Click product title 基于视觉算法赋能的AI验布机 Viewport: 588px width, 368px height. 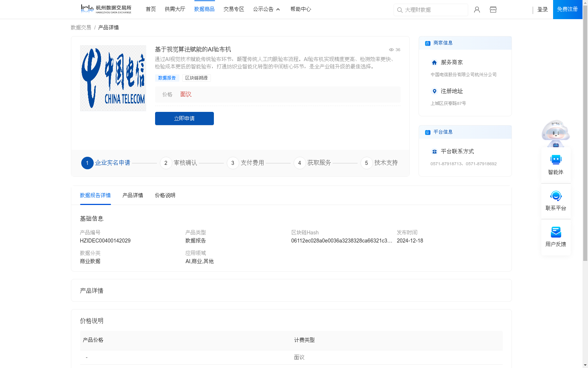[x=193, y=49]
